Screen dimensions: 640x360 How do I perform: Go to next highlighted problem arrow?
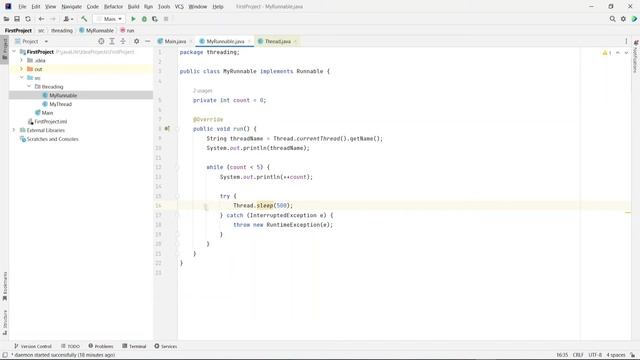click(626, 53)
